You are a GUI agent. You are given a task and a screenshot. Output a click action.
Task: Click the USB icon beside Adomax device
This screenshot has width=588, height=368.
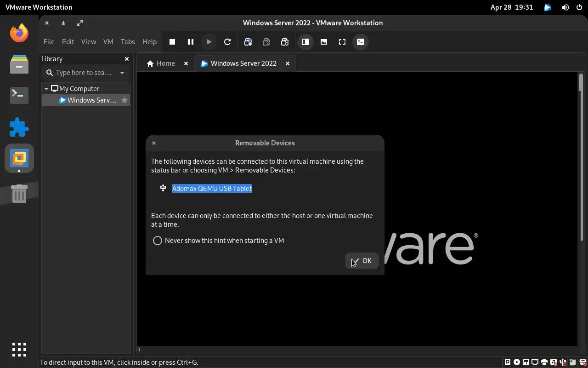(x=163, y=188)
